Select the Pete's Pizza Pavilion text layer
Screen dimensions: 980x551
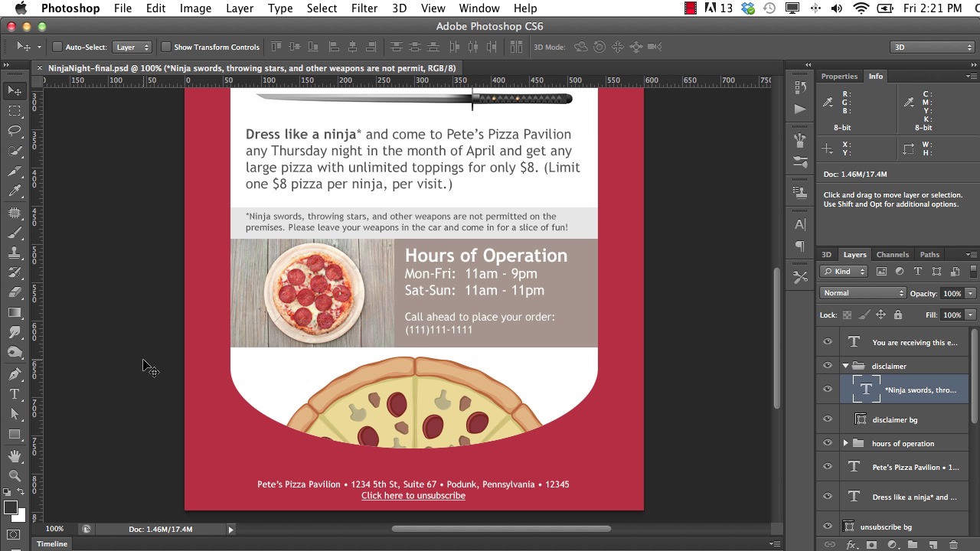point(914,467)
